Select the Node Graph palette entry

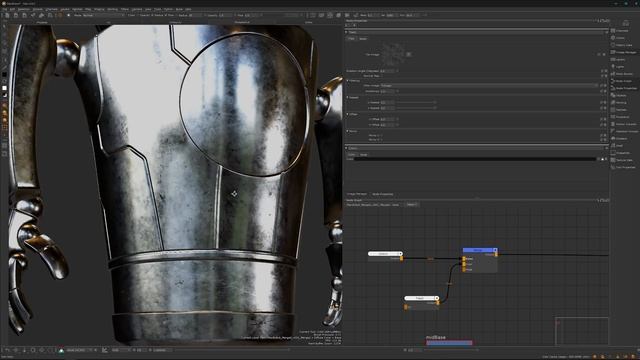pyautogui.click(x=624, y=81)
